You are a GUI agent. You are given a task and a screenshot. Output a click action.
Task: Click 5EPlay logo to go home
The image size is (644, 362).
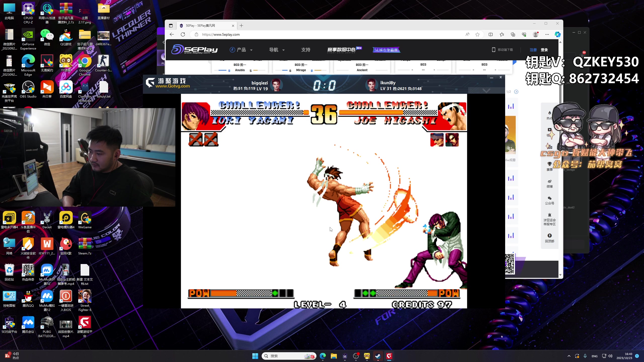194,49
